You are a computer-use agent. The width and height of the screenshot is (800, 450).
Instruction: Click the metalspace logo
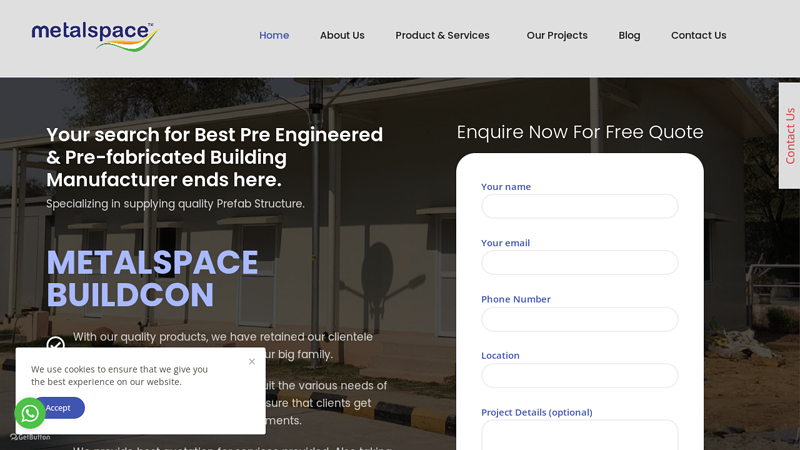(95, 36)
